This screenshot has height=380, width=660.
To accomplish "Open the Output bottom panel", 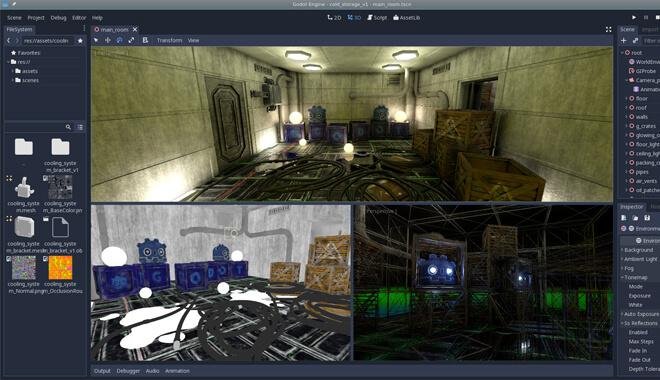I will 102,371.
